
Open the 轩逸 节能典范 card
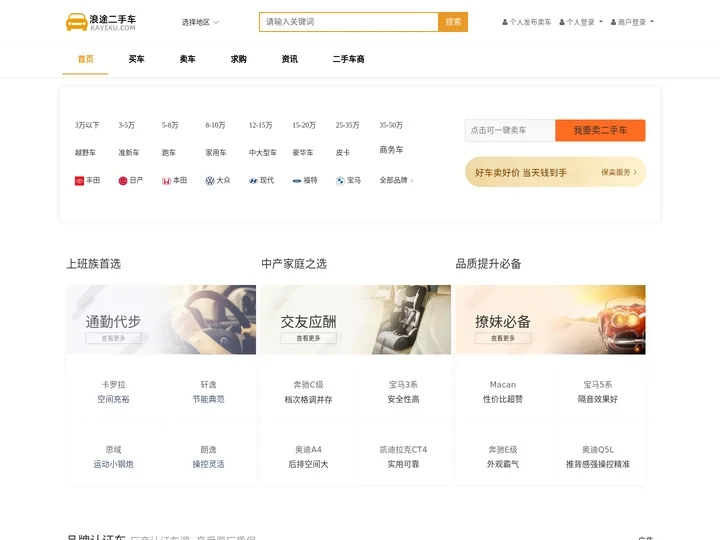pos(208,392)
